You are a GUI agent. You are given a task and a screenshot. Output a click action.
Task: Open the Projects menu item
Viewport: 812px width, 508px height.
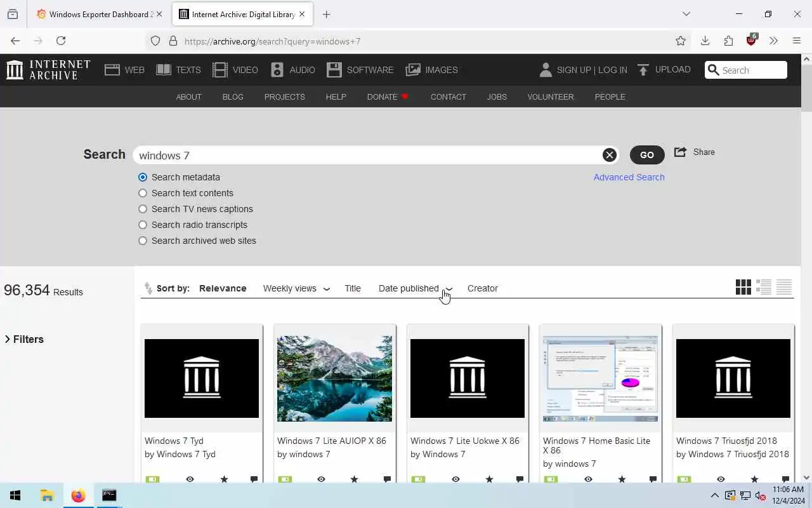(284, 97)
